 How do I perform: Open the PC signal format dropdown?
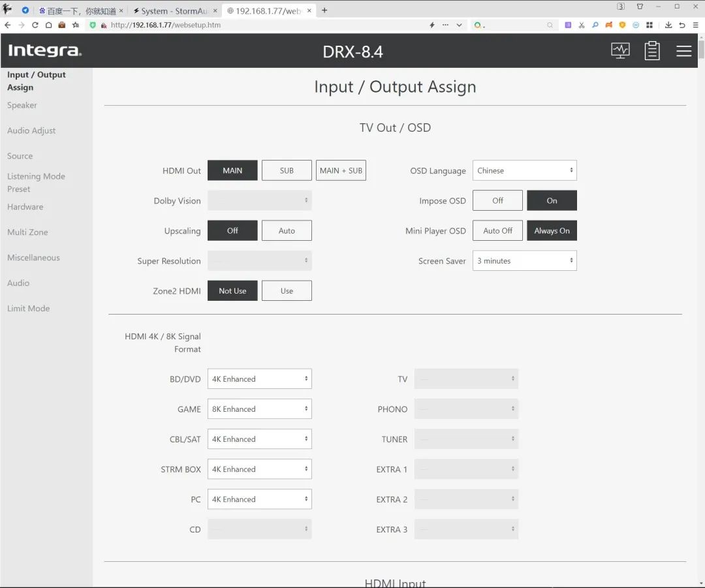click(259, 499)
